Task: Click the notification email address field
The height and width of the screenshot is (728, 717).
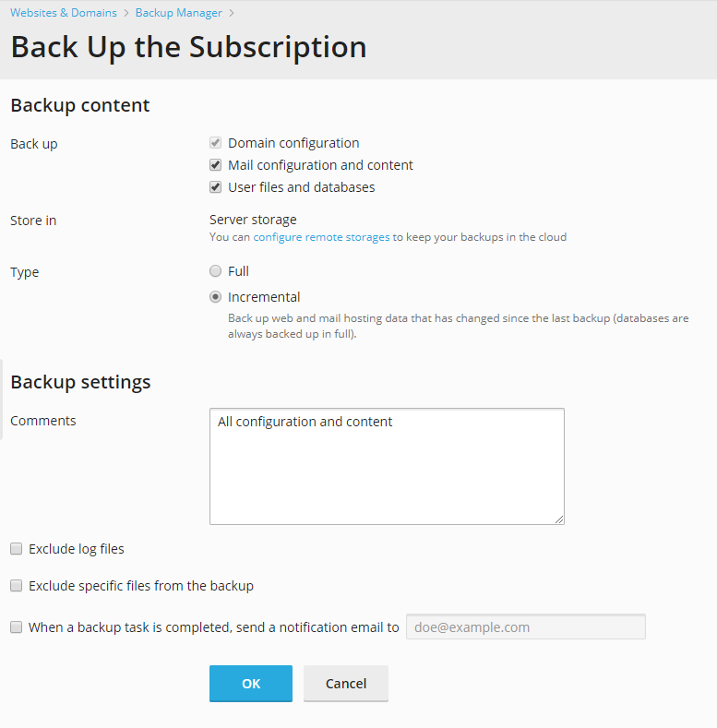Action: click(x=525, y=627)
